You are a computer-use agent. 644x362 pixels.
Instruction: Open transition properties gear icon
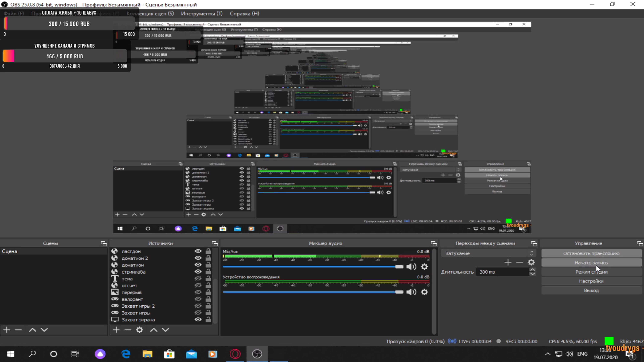coord(531,262)
